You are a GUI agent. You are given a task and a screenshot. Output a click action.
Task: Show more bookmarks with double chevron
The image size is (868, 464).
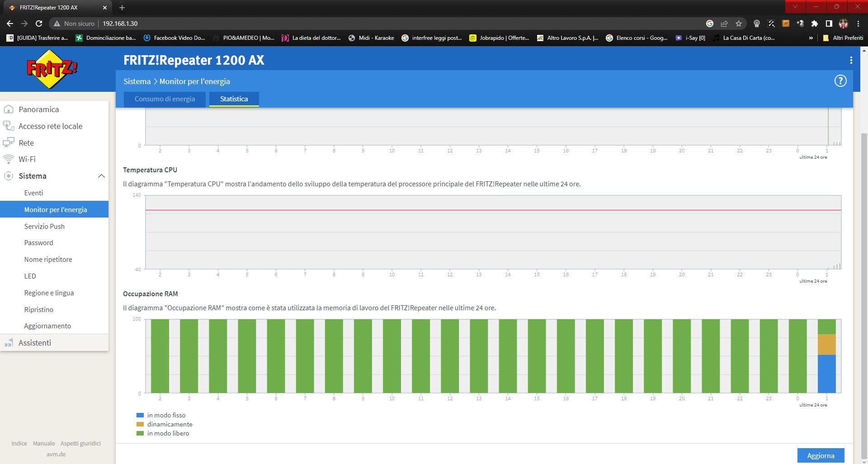tap(811, 38)
